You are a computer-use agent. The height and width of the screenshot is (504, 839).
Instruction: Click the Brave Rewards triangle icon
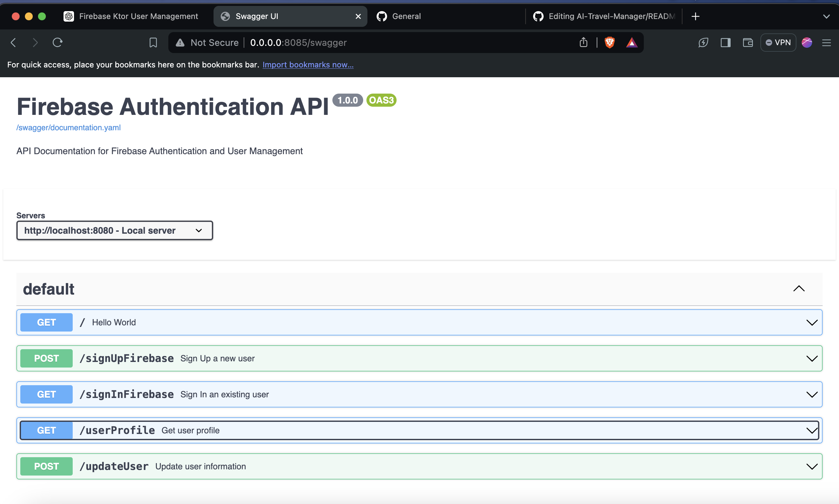pyautogui.click(x=631, y=43)
